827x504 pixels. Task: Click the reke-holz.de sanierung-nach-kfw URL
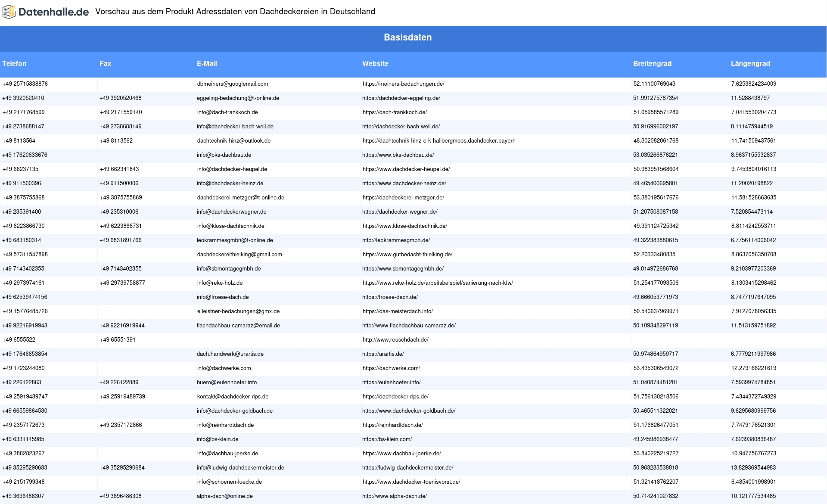(x=438, y=283)
